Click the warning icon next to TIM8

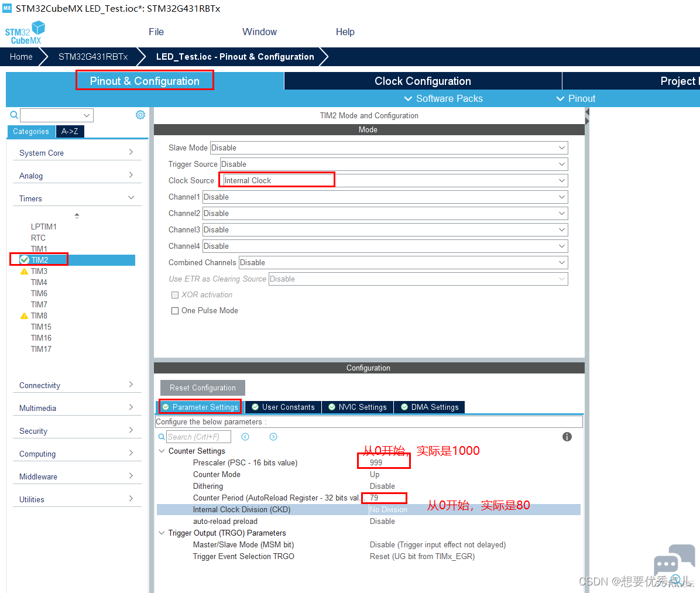click(24, 316)
